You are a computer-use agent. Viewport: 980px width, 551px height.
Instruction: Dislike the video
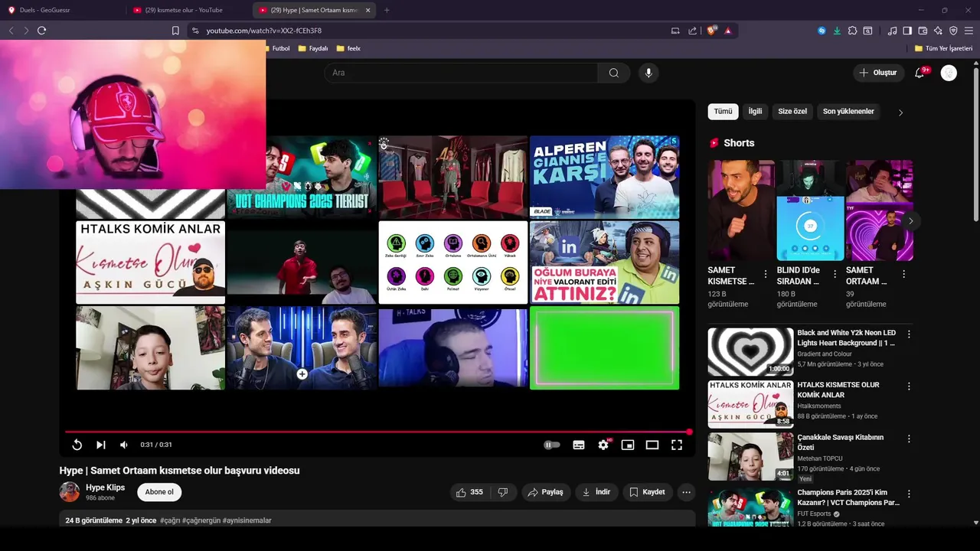503,492
